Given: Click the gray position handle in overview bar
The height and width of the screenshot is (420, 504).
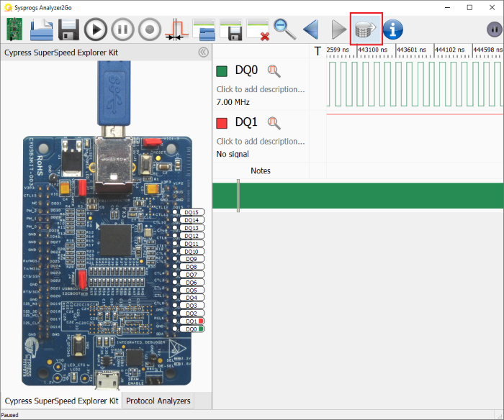Looking at the screenshot, I should pos(238,196).
